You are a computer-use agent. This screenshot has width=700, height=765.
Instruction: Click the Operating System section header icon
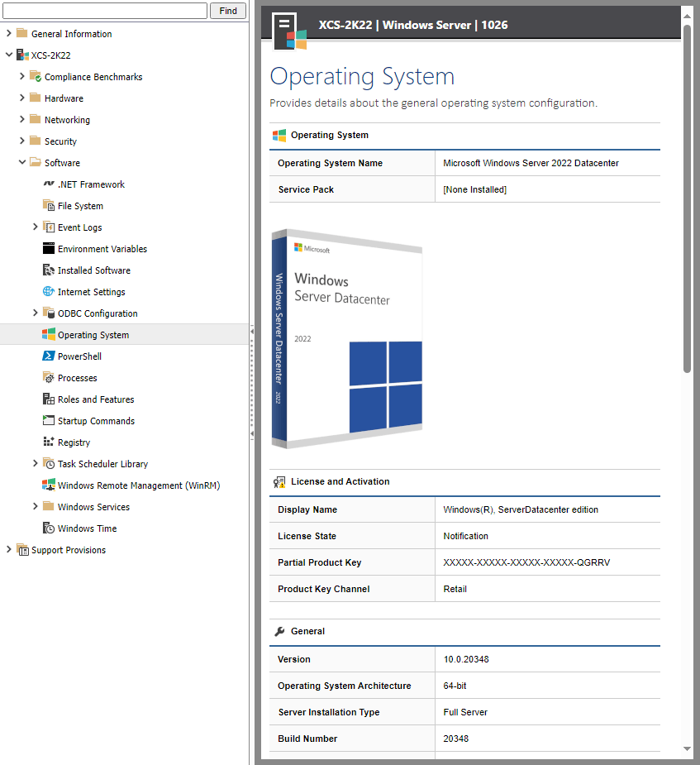click(279, 135)
